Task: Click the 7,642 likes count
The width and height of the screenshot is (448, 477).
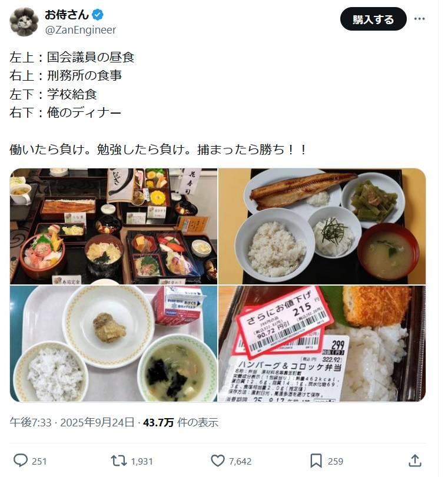Action: click(x=240, y=462)
